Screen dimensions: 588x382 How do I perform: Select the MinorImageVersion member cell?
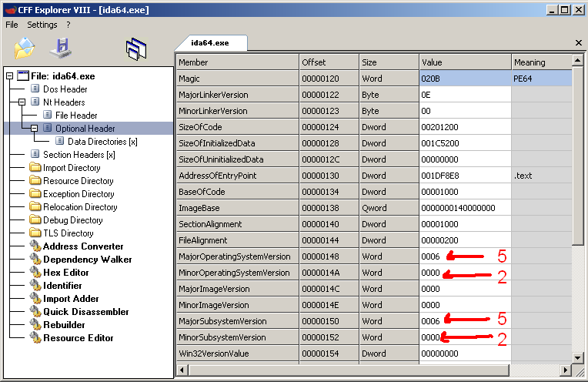click(x=238, y=305)
